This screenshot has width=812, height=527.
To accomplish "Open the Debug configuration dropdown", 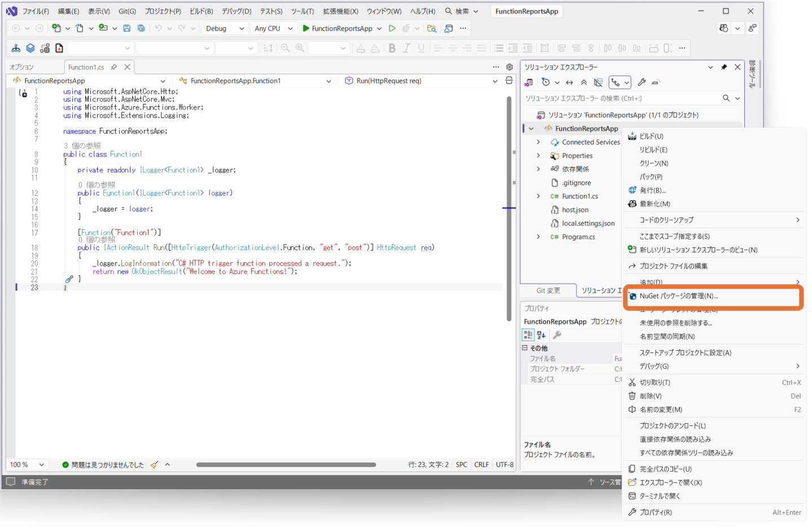I will (225, 28).
